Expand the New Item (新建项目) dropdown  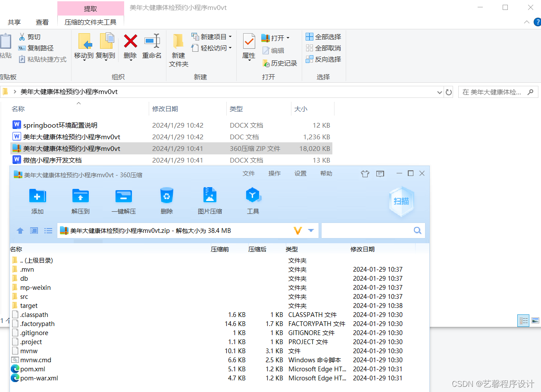(230, 37)
